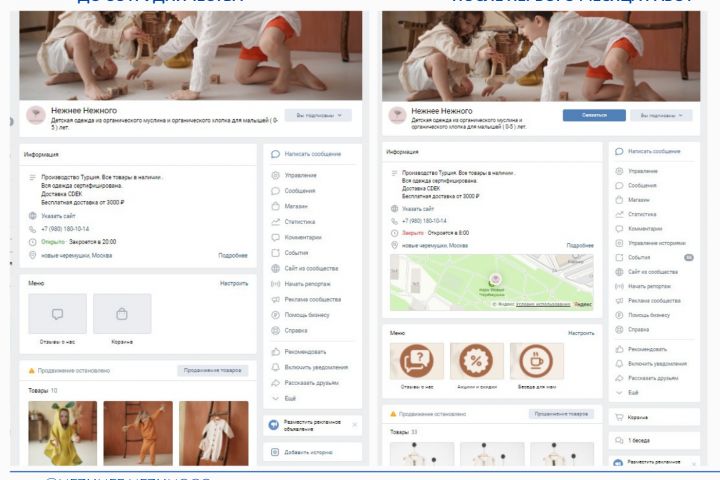Open the yellow costume product thumbnail
The width and height of the screenshot is (720, 480).
62,433
